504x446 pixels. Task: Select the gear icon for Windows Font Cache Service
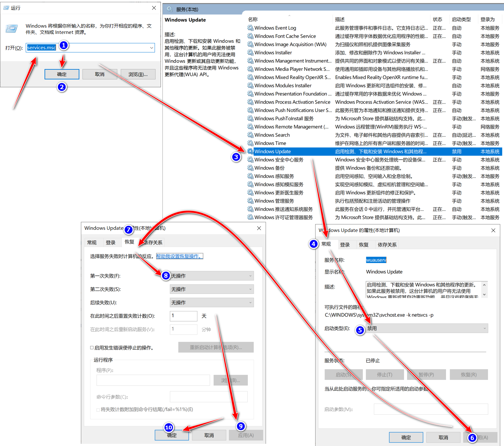pos(250,36)
